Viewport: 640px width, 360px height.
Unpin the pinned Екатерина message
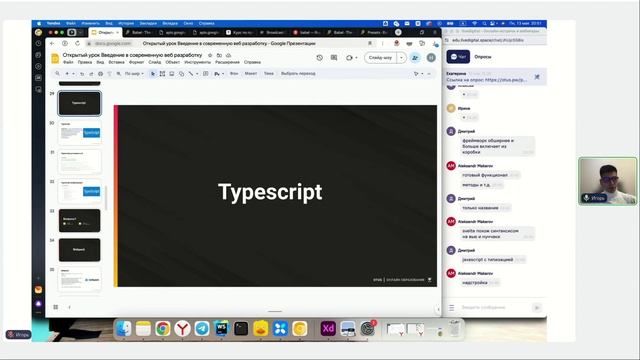[537, 77]
